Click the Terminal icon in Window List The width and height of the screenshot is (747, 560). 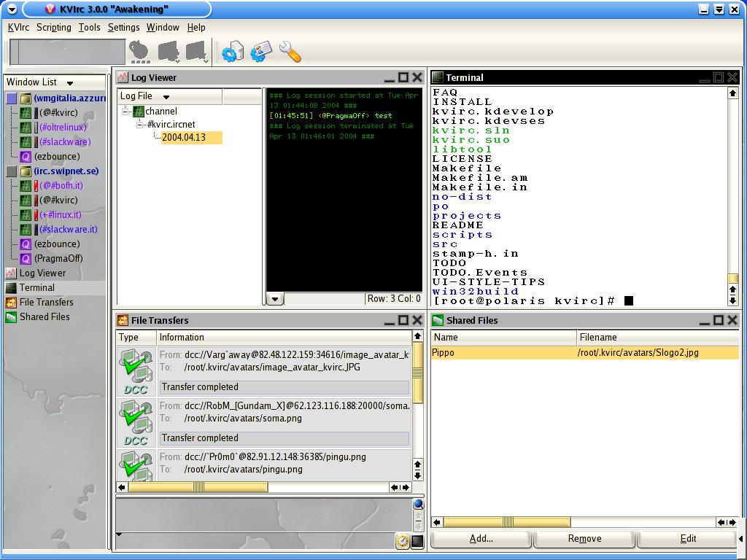pos(11,287)
